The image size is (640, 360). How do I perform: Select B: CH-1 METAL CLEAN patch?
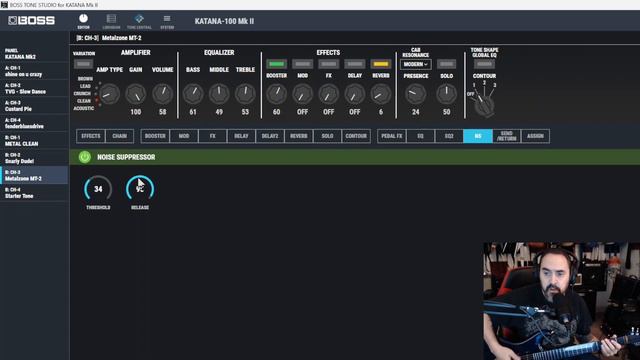coord(34,141)
